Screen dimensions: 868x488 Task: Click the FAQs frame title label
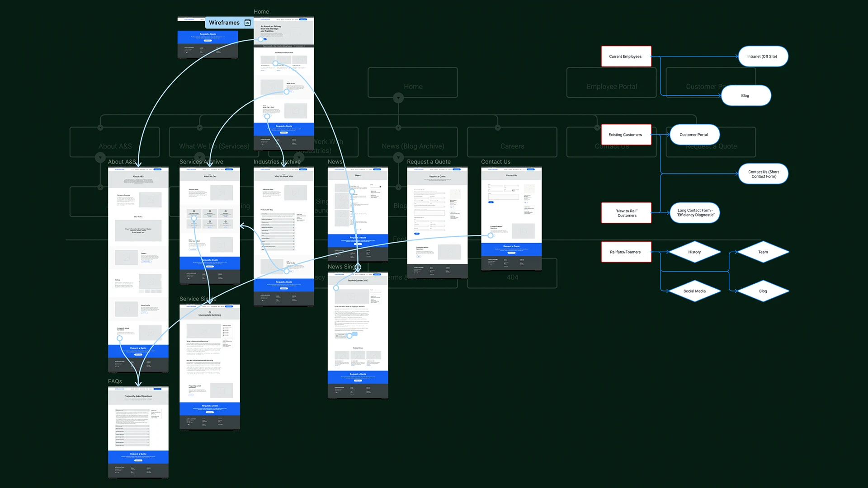click(115, 381)
